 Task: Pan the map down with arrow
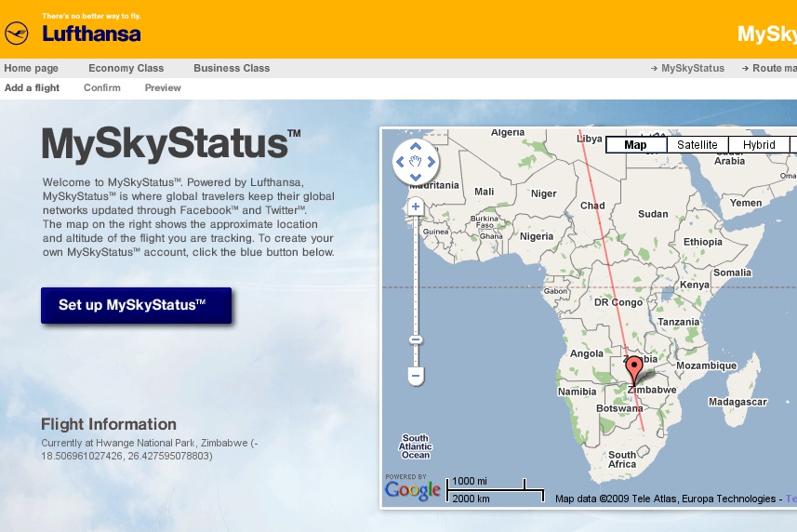pyautogui.click(x=416, y=177)
